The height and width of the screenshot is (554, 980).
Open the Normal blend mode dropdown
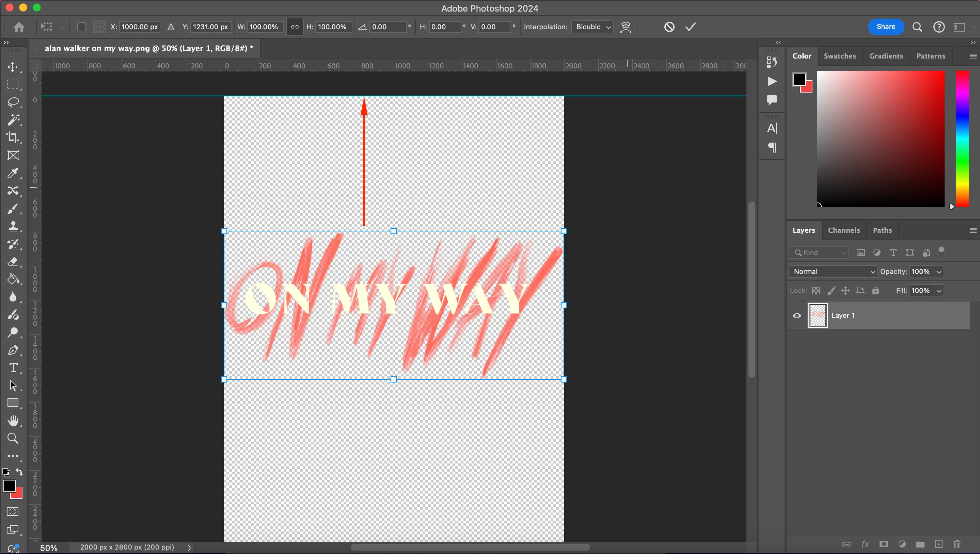[x=834, y=271]
